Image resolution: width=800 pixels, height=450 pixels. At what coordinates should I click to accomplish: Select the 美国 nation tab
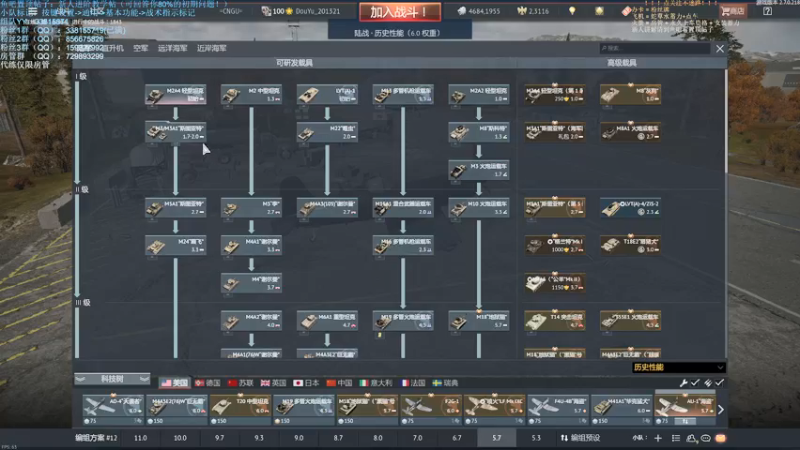[x=174, y=383]
